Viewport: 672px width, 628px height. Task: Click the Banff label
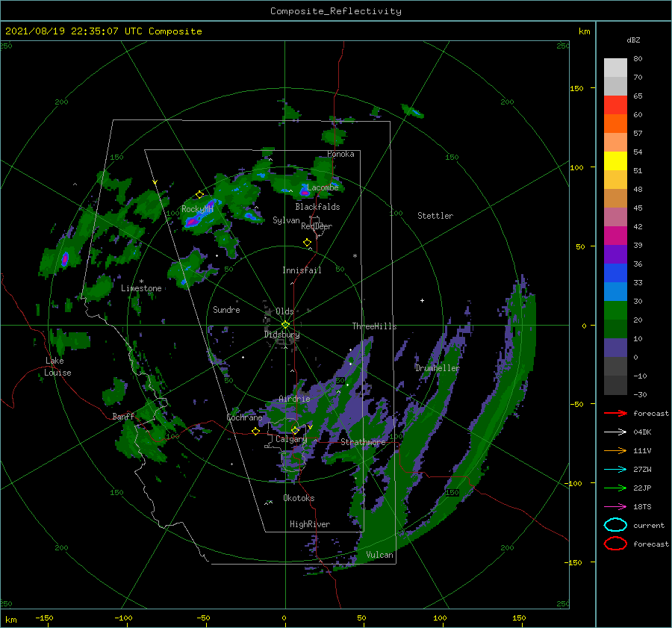click(123, 416)
